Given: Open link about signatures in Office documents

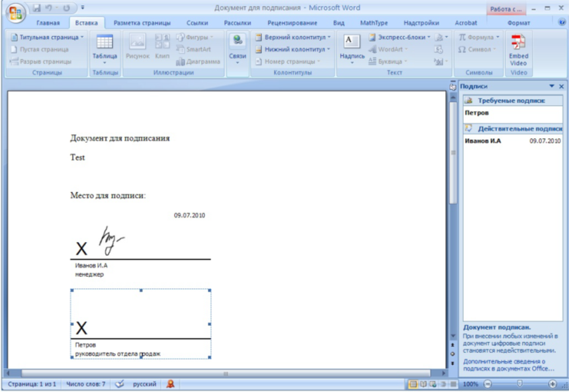Looking at the screenshot, I should [x=508, y=365].
